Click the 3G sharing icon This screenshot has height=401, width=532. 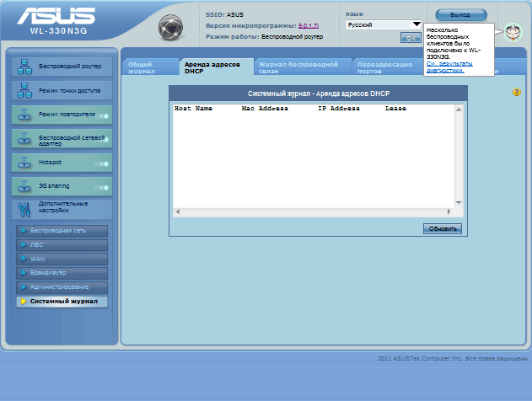24,185
